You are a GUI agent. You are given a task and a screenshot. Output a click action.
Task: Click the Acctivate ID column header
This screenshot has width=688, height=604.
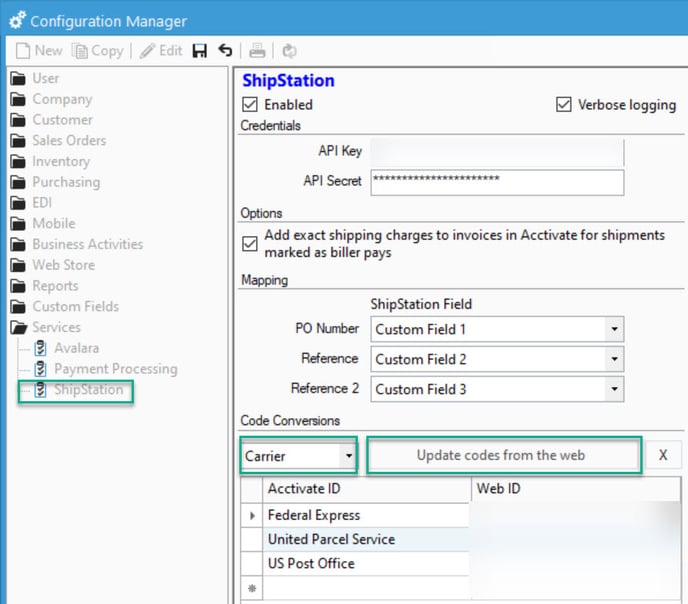[366, 489]
